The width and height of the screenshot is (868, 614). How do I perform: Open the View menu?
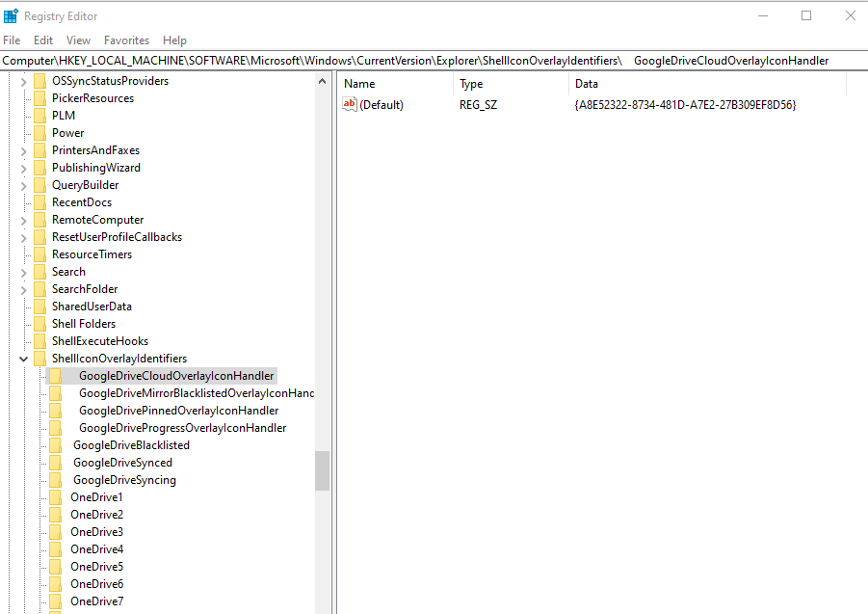coord(78,40)
